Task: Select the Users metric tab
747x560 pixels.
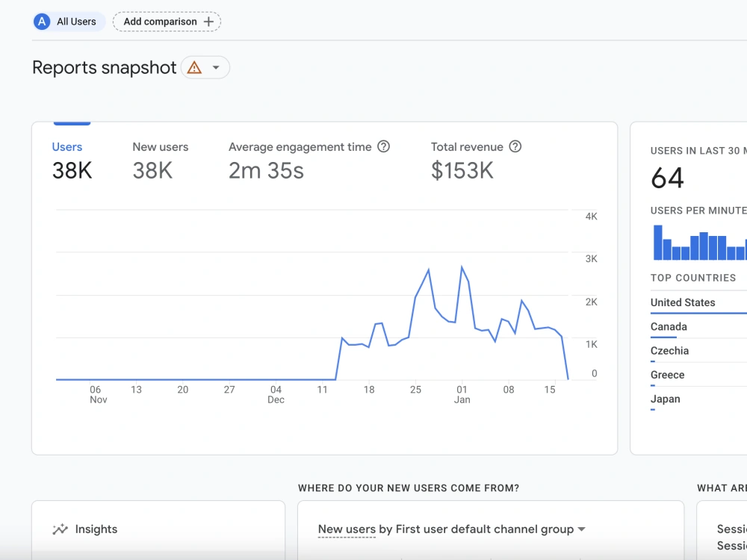Action: tap(72, 161)
